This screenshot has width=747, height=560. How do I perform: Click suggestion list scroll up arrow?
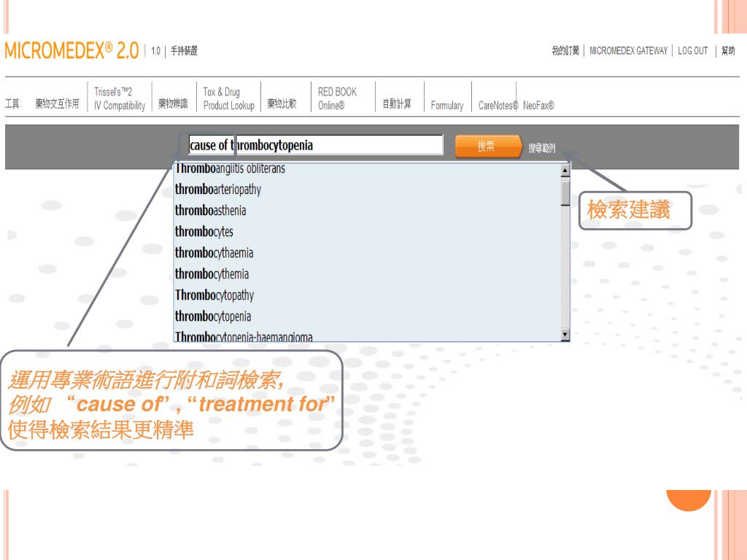pyautogui.click(x=565, y=170)
